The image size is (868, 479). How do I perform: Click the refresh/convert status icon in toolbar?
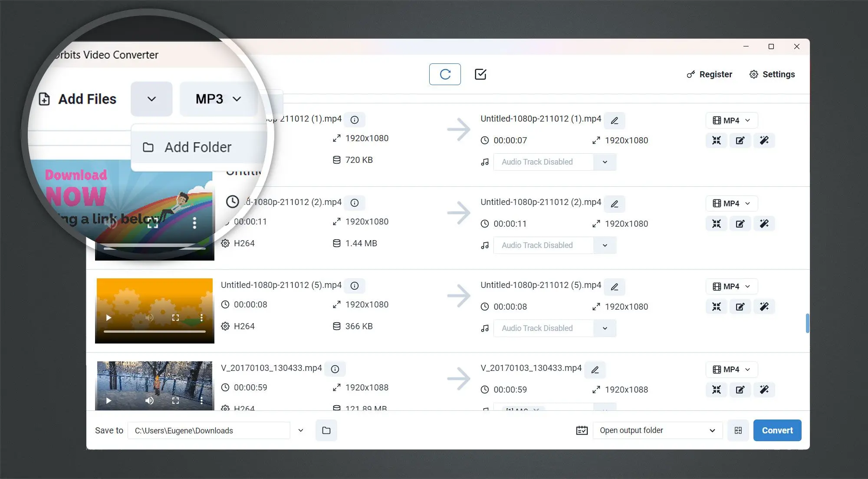[445, 74]
